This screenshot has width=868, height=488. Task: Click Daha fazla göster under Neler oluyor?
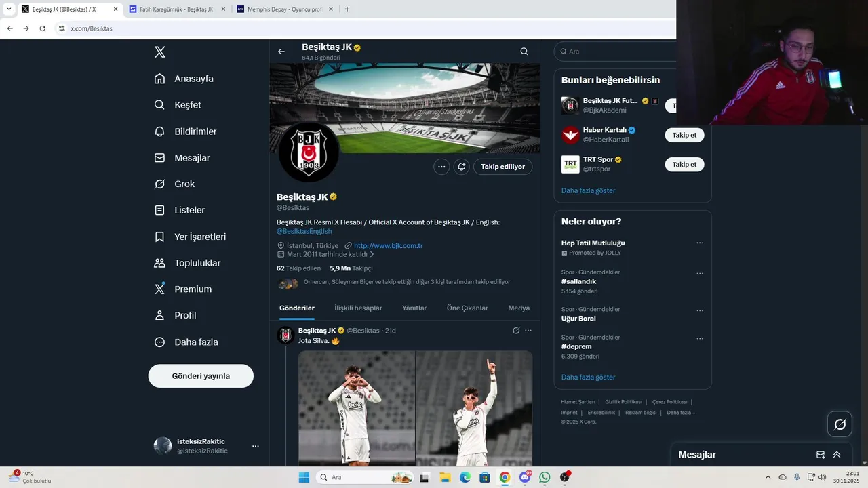[588, 378]
